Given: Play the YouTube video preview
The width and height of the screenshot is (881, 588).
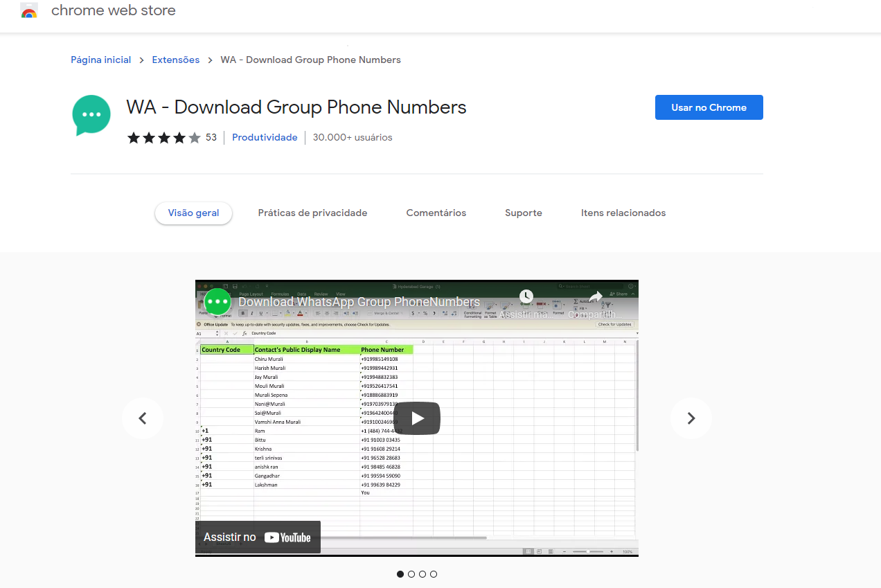Looking at the screenshot, I should click(x=417, y=418).
